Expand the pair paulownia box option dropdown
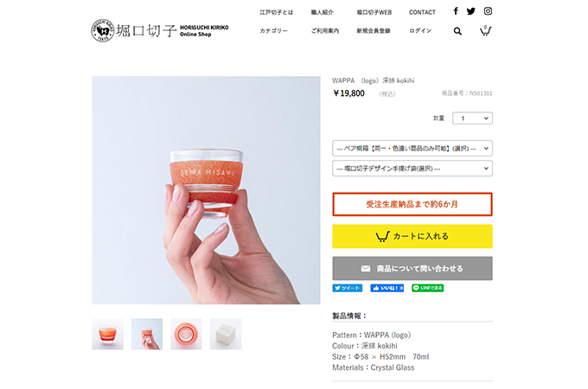This screenshot has height=389, width=588. point(412,149)
